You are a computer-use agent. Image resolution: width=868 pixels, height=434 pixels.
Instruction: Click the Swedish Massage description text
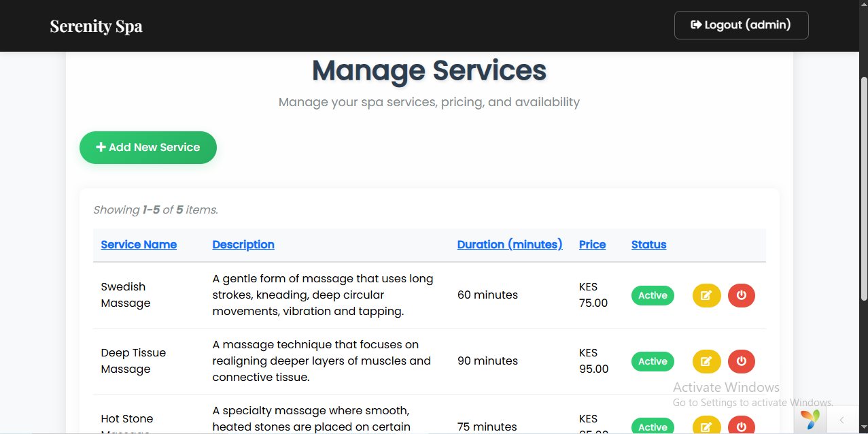(323, 295)
